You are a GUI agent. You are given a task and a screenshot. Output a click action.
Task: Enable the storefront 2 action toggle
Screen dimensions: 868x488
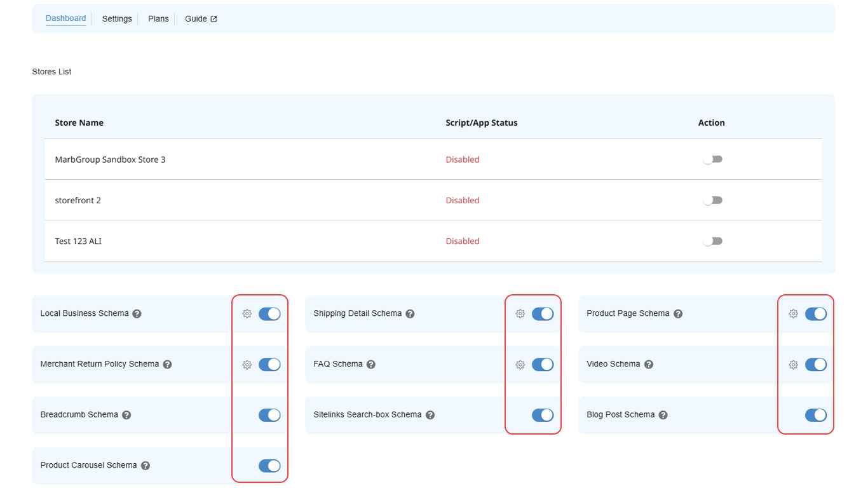pyautogui.click(x=712, y=200)
